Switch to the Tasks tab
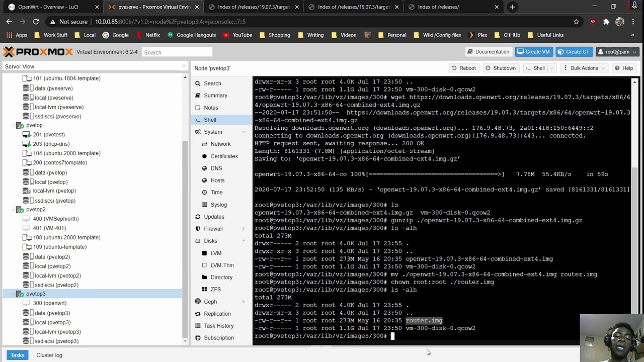 [17, 355]
